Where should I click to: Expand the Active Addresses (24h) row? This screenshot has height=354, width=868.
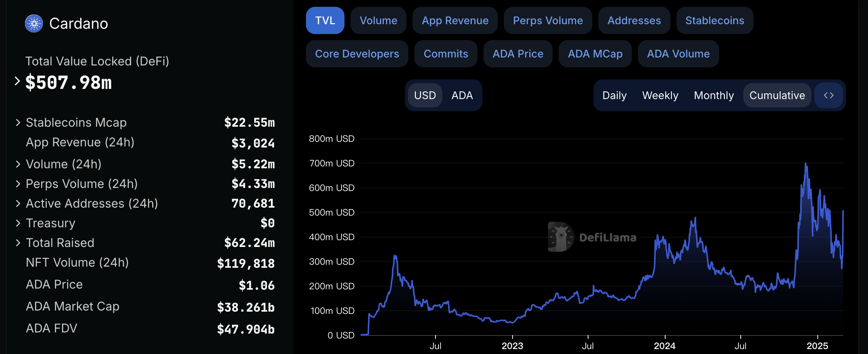point(18,203)
